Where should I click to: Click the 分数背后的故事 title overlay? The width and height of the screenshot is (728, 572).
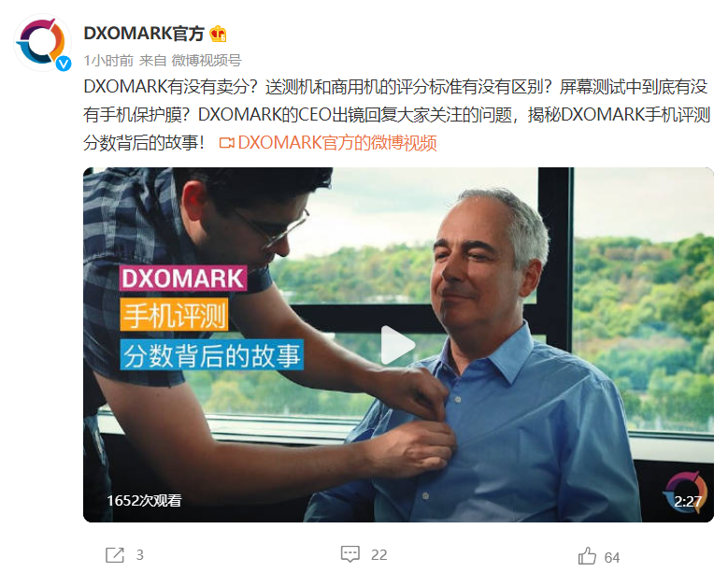(x=212, y=355)
